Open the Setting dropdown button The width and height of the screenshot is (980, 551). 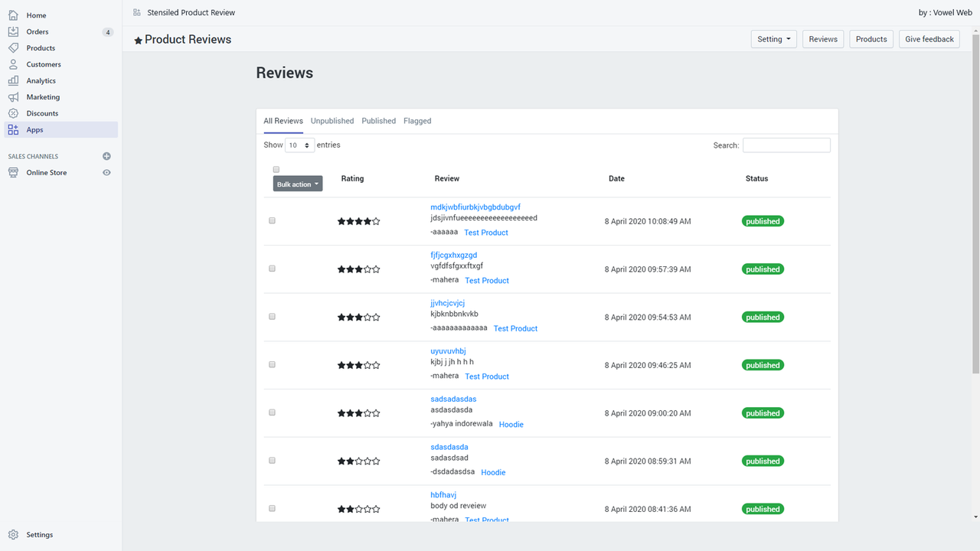tap(774, 39)
